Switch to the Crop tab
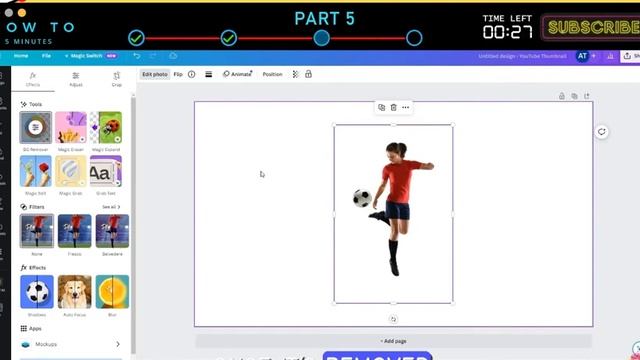 pyautogui.click(x=117, y=80)
